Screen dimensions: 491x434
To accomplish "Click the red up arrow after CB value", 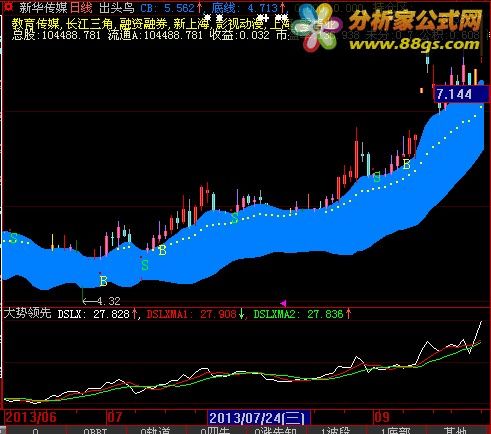I will click(199, 8).
